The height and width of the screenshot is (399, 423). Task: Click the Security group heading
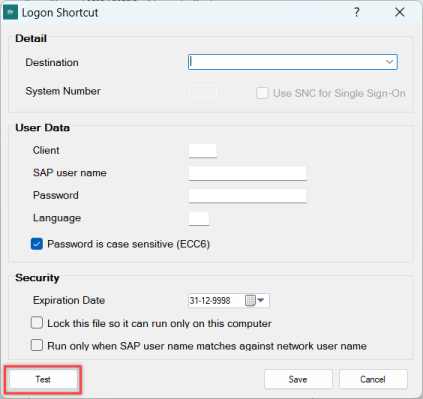click(37, 278)
